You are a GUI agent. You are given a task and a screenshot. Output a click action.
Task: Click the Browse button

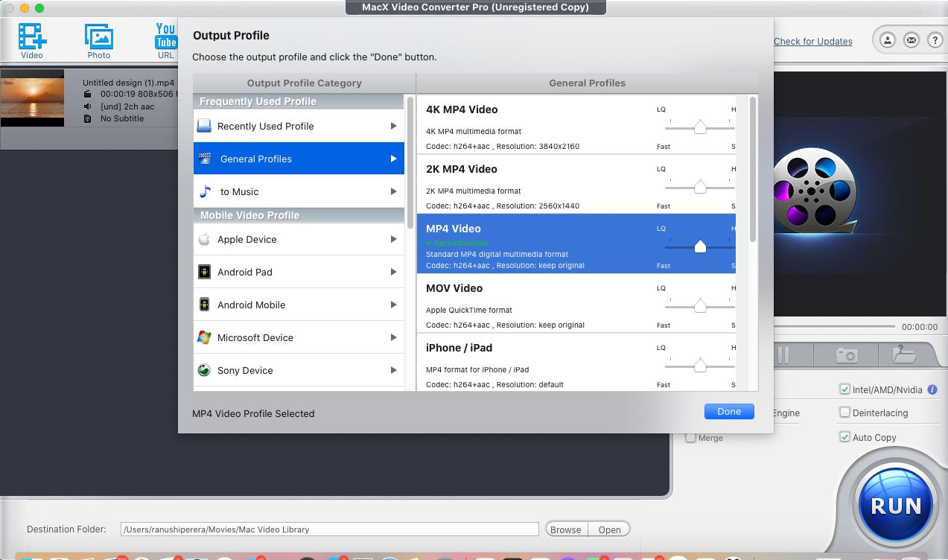565,529
